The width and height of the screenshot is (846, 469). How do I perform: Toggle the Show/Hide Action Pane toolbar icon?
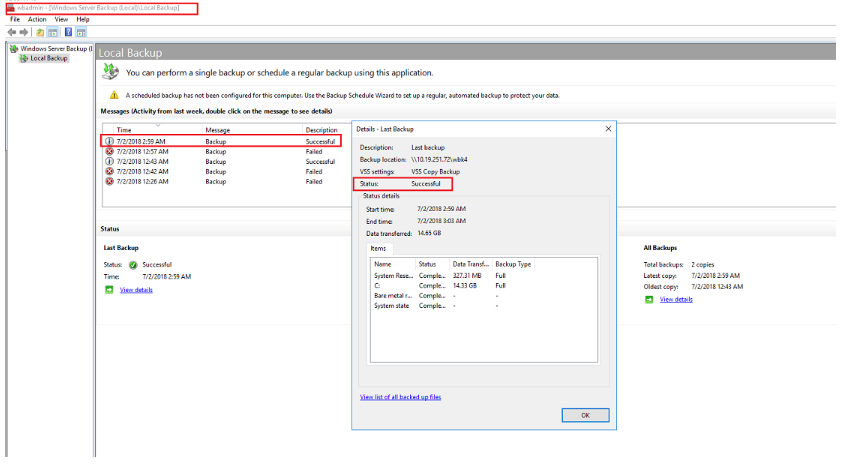[x=81, y=32]
